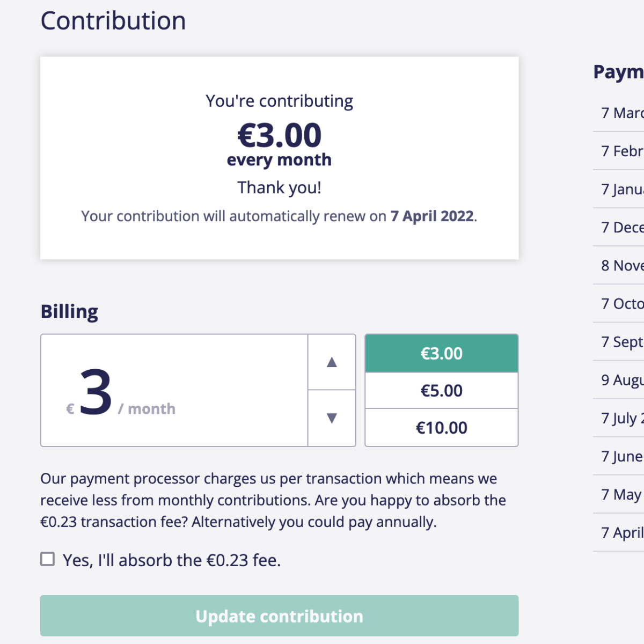644x644 pixels.
Task: Select the 7 December payment row
Action: 621,227
